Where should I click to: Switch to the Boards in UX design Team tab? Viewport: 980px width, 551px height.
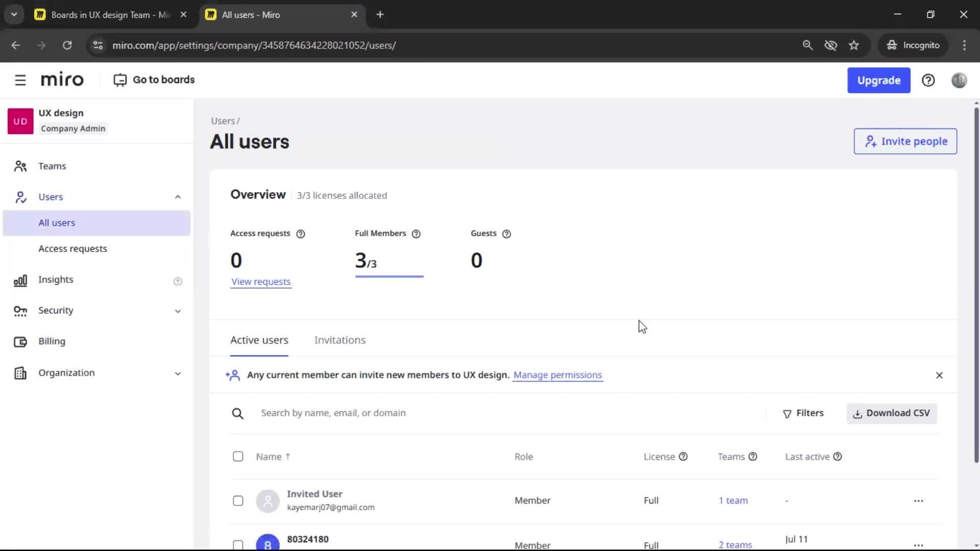tap(111, 15)
